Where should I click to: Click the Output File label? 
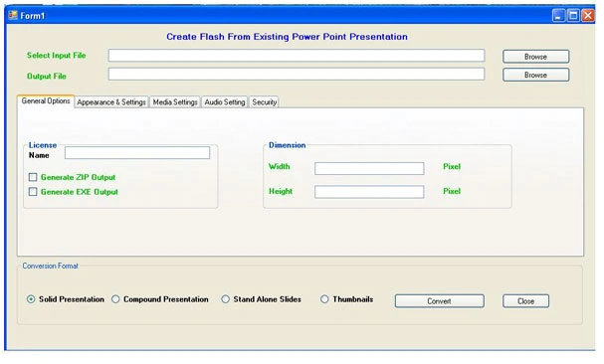coord(46,77)
